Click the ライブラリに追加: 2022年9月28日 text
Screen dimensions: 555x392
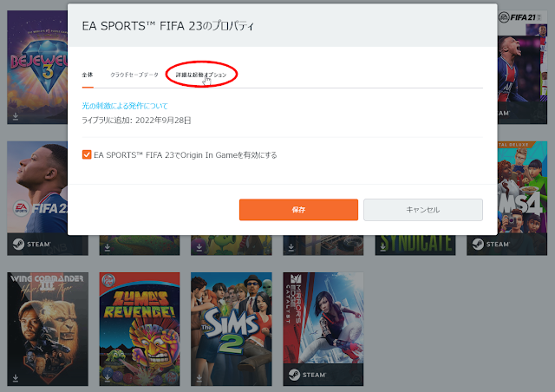pyautogui.click(x=136, y=121)
